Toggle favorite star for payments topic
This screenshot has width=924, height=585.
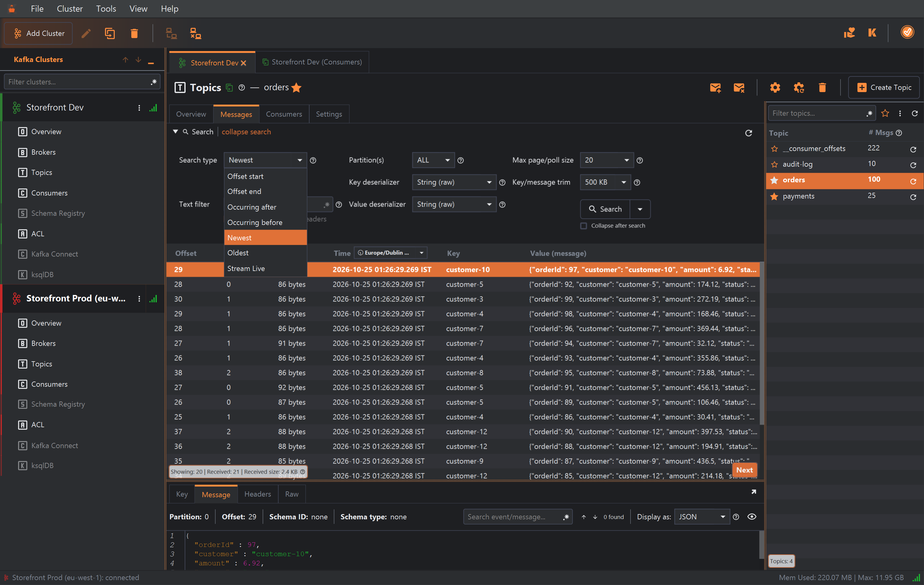(774, 196)
